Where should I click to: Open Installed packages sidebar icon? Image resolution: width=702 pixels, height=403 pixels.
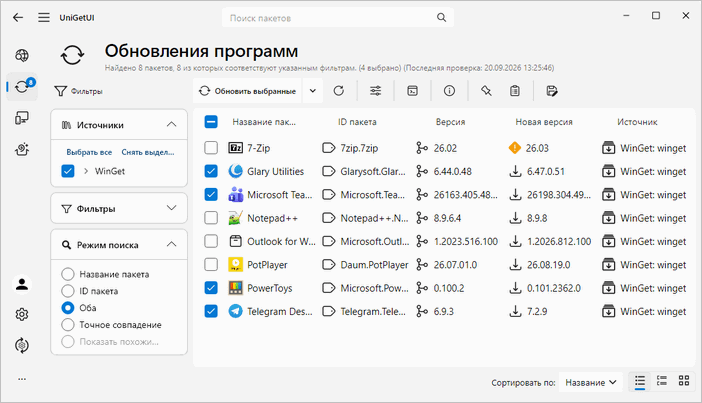[x=22, y=118]
